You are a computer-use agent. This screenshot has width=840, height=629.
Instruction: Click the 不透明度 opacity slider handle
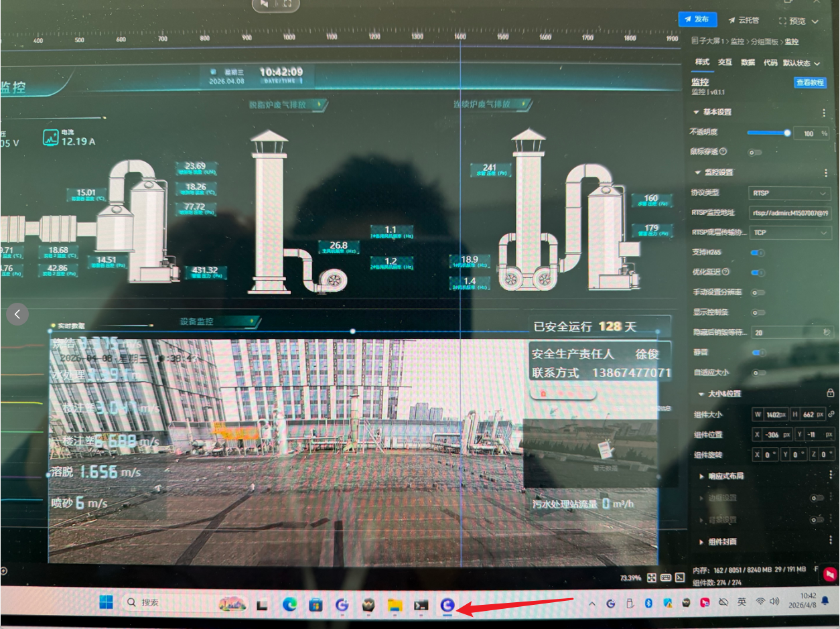(787, 133)
